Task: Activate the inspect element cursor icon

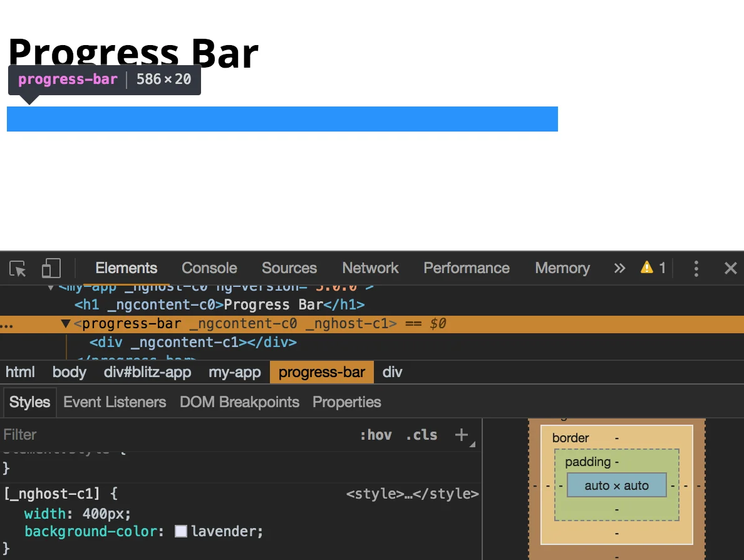Action: (18, 268)
